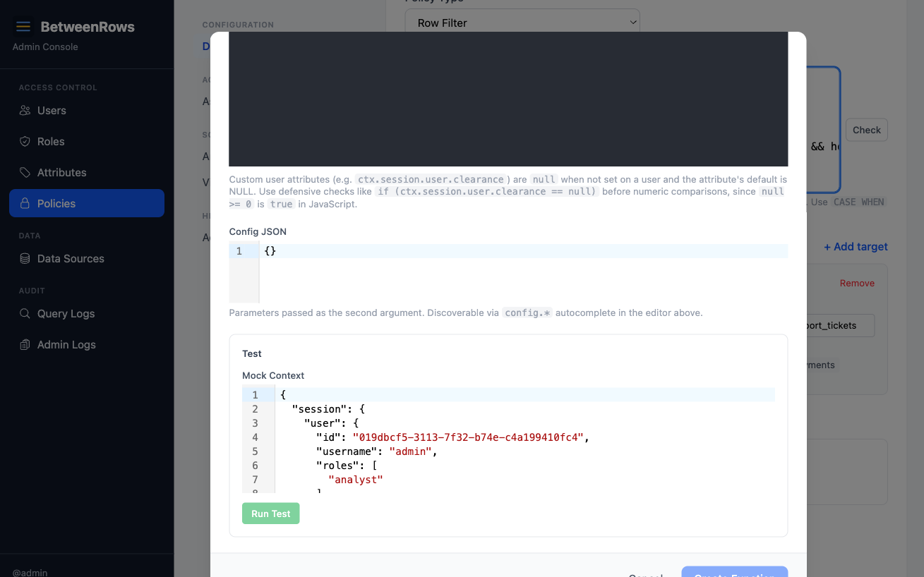This screenshot has height=577, width=924.
Task: Click the "analyst" role value
Action: (x=356, y=480)
